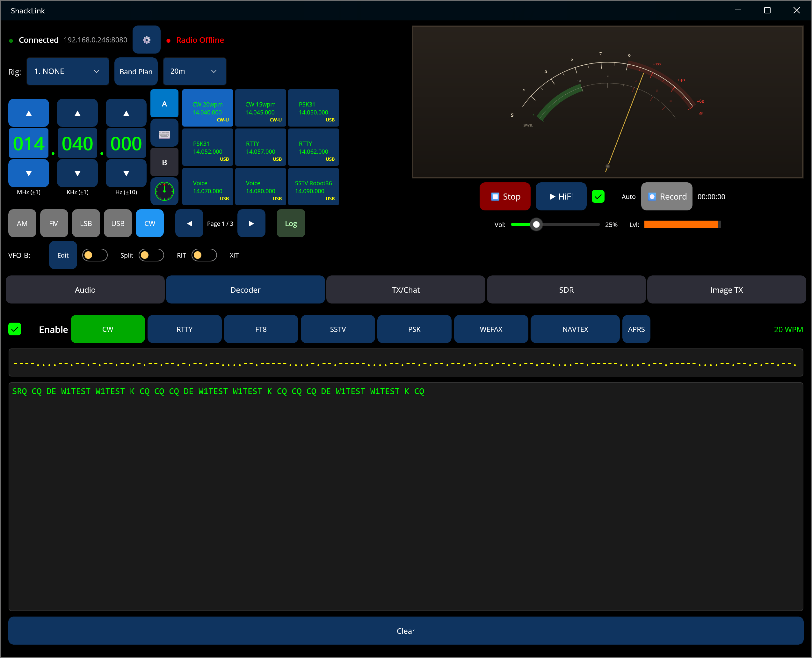This screenshot has width=812, height=658.
Task: Set radio mode to FM
Action: [x=54, y=223]
